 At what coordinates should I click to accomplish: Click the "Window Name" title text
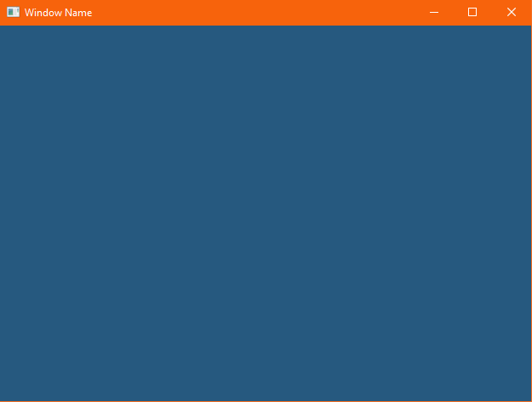(58, 13)
